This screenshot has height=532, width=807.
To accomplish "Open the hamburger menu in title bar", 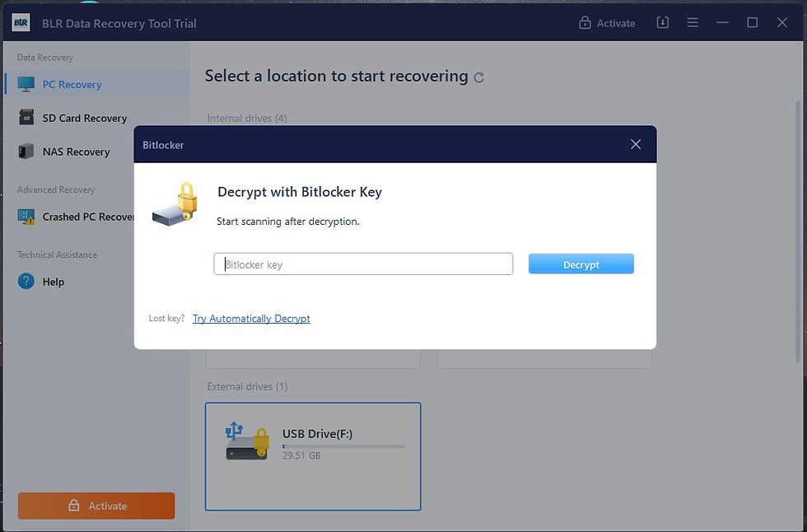I will pyautogui.click(x=693, y=22).
